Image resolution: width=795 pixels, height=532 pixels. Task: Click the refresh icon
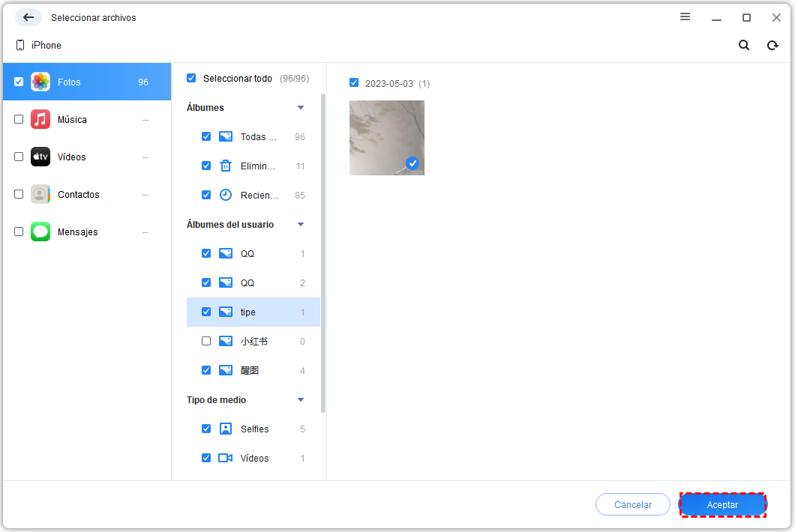pos(772,45)
